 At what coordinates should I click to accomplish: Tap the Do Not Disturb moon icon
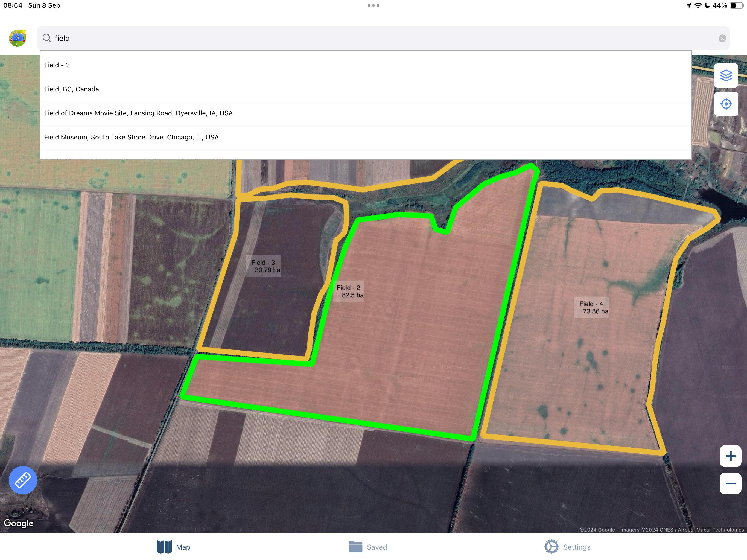[707, 5]
